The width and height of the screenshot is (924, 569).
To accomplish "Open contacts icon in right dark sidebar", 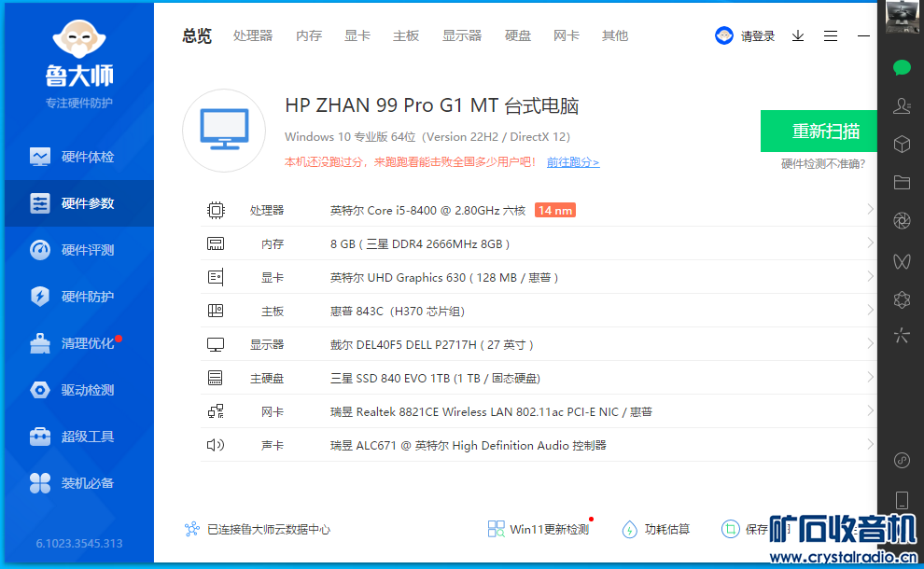I will click(902, 106).
